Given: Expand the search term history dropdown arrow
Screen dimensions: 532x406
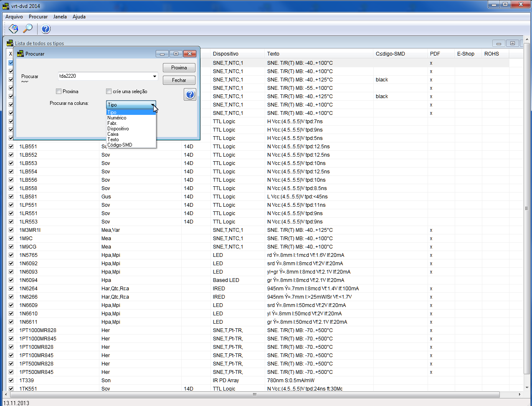Looking at the screenshot, I should (x=155, y=76).
